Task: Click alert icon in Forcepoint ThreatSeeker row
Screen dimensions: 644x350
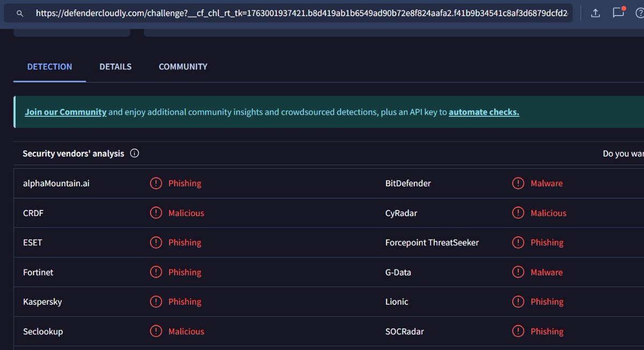Action: (518, 243)
